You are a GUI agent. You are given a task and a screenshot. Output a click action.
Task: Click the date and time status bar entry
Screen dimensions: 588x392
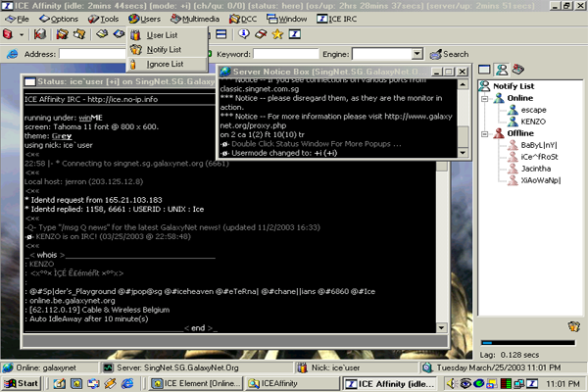503,367
